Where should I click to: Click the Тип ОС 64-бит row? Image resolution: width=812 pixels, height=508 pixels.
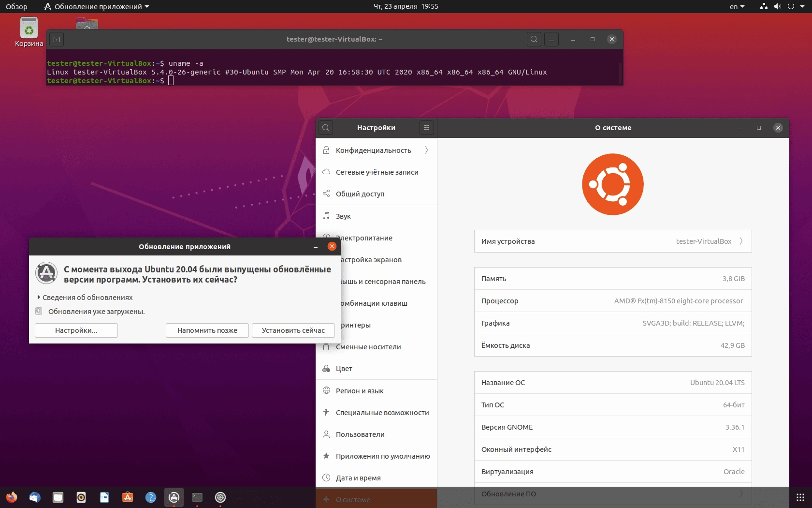click(613, 405)
